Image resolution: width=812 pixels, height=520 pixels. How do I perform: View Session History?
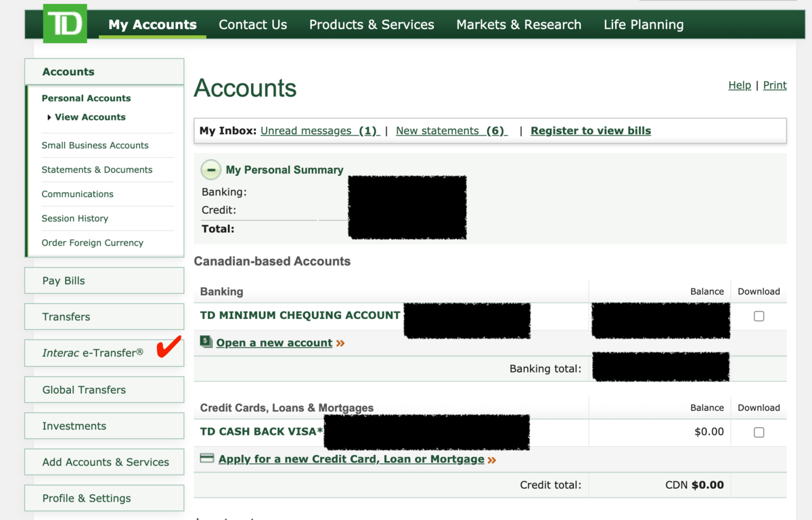pyautogui.click(x=74, y=219)
